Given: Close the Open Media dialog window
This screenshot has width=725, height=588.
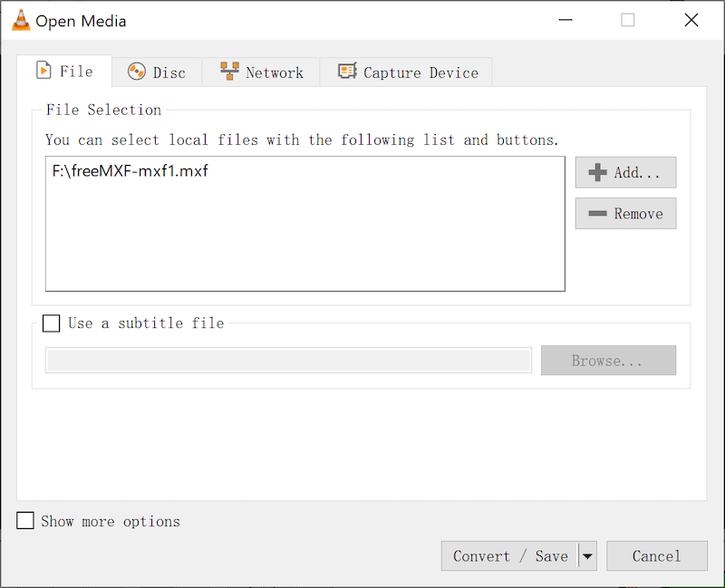Looking at the screenshot, I should click(691, 20).
